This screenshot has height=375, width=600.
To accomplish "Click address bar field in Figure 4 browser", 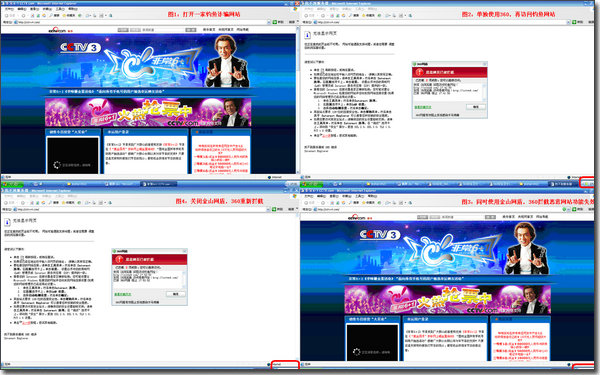I will (142, 209).
